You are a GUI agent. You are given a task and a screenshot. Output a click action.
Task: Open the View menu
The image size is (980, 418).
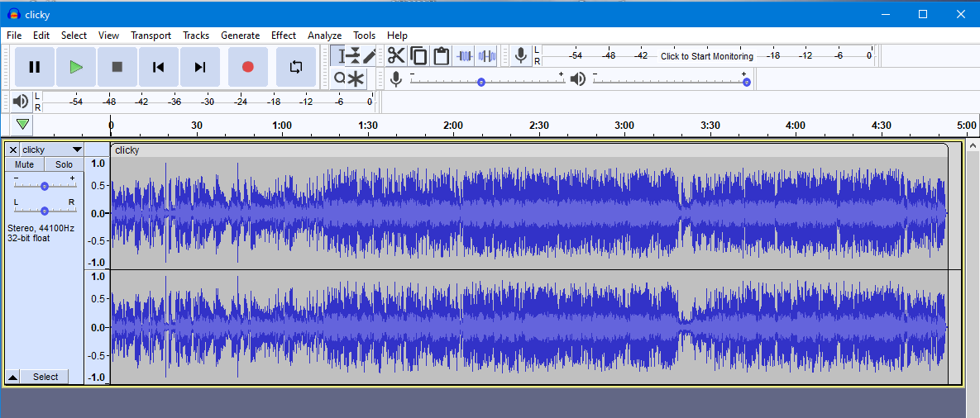coord(108,36)
